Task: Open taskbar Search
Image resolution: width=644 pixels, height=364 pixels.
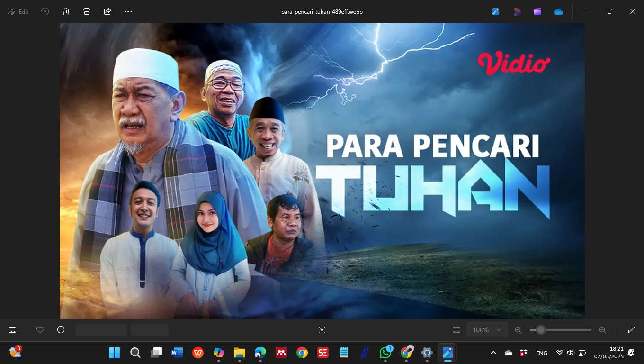Action: tap(135, 353)
